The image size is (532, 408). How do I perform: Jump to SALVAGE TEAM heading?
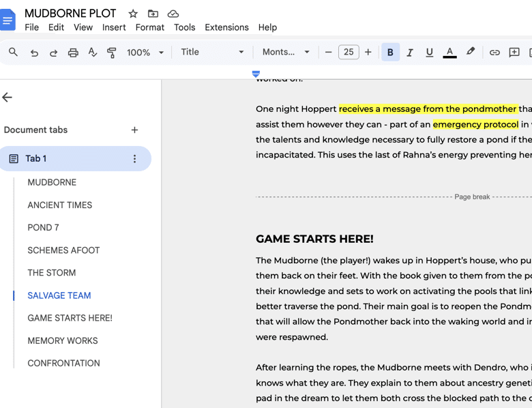[59, 295]
